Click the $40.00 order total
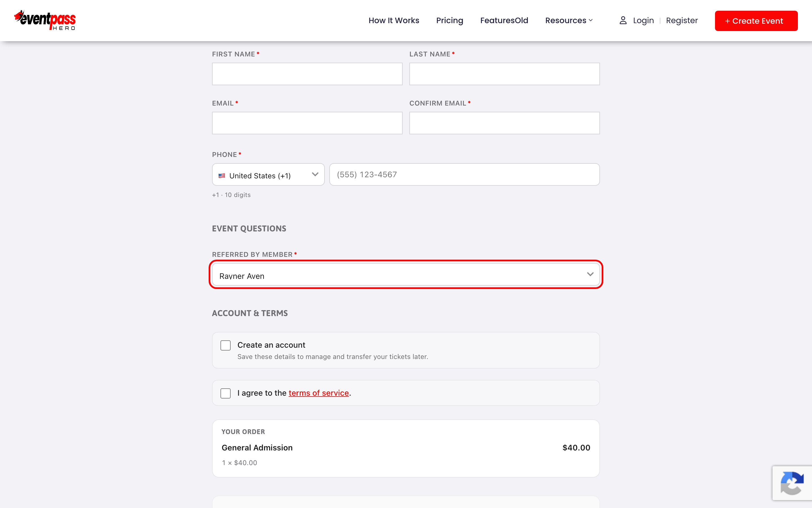Screen dimensions: 812x508 tap(576, 448)
